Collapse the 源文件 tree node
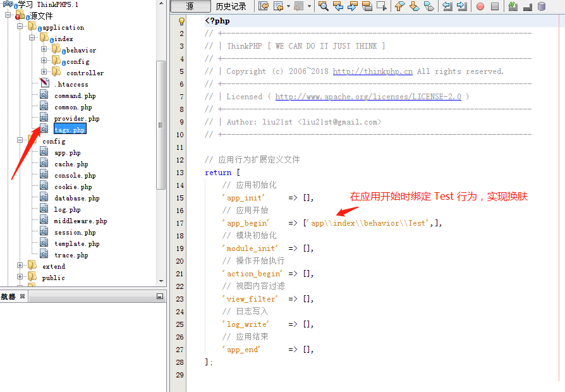This screenshot has height=392, width=565. coord(8,15)
